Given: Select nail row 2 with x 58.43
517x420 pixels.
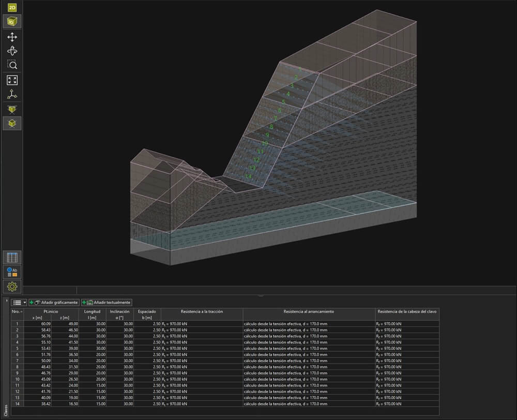Looking at the screenshot, I should coord(225,330).
